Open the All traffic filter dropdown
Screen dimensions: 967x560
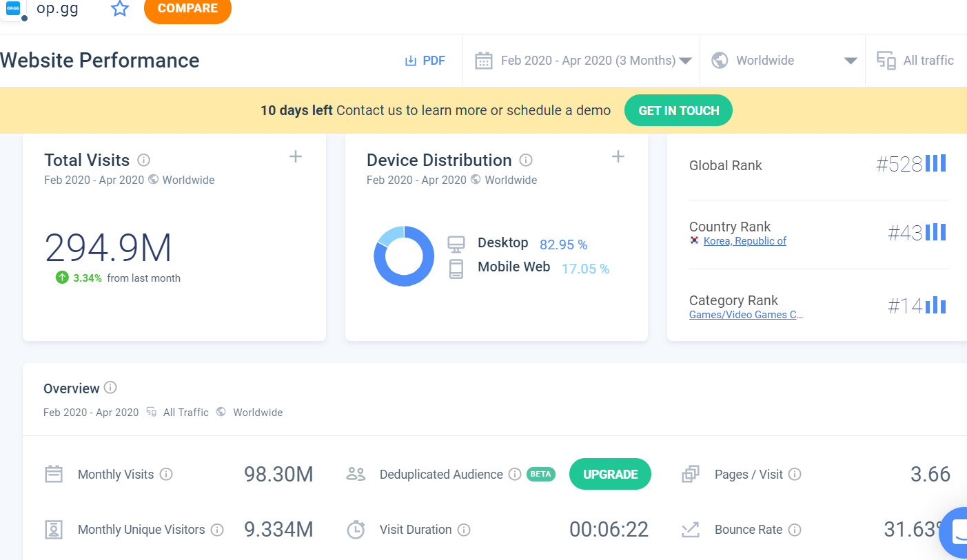click(917, 61)
